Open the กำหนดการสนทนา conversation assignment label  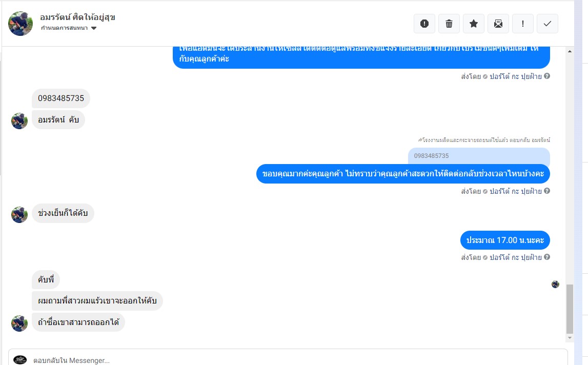pyautogui.click(x=64, y=28)
